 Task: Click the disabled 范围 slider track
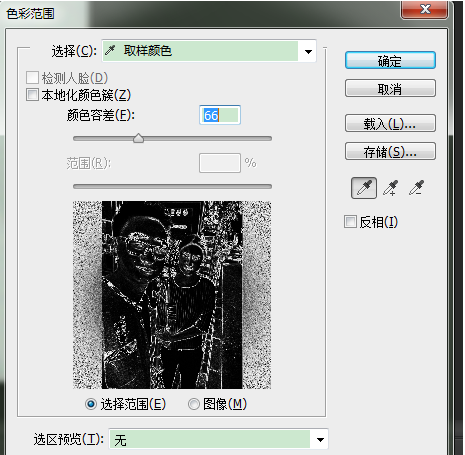coord(172,187)
